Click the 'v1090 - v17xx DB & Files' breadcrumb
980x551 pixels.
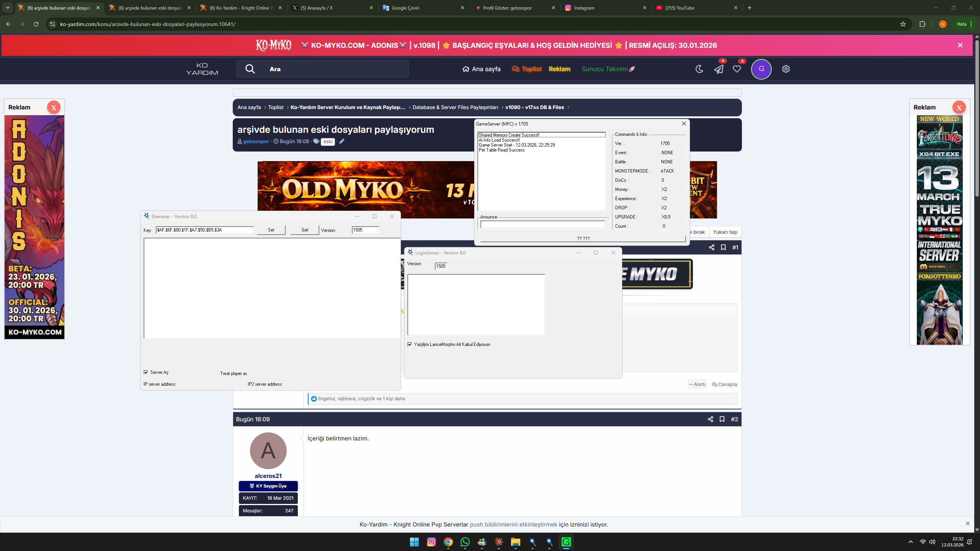tap(534, 108)
